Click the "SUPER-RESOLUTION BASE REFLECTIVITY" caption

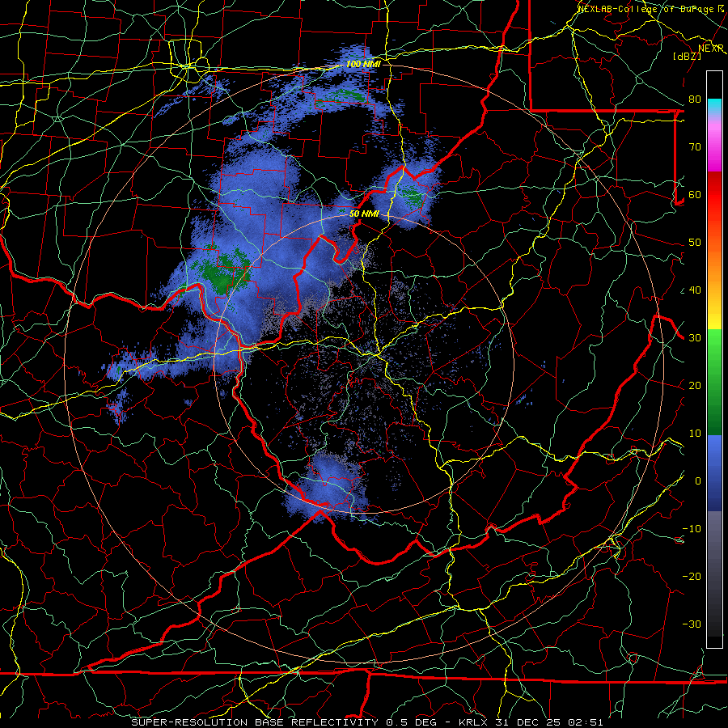point(255,722)
